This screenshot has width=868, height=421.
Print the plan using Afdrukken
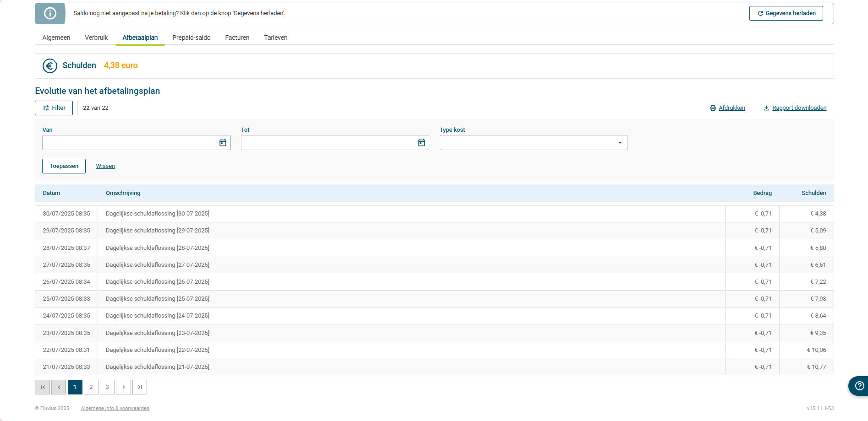(x=732, y=108)
